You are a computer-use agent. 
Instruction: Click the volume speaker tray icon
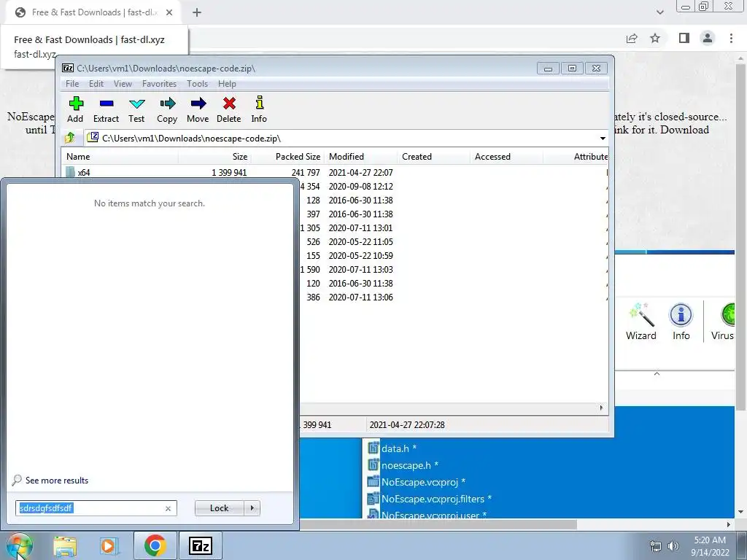[x=673, y=546]
